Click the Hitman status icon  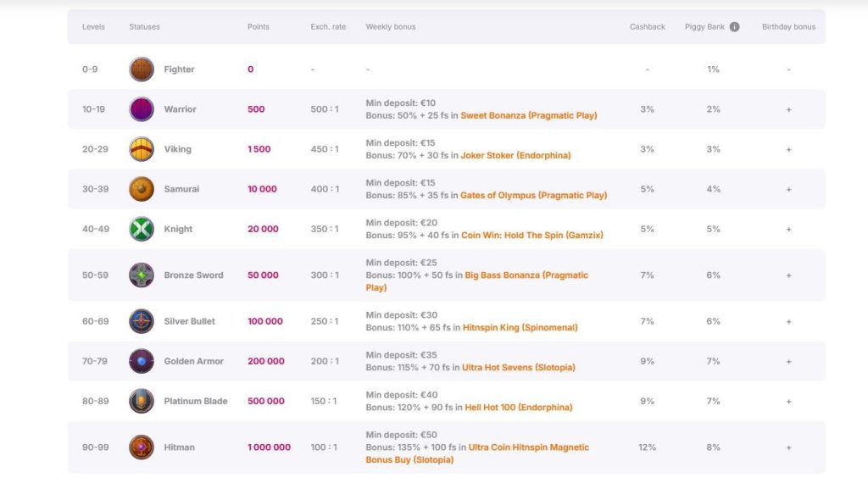[x=142, y=447]
